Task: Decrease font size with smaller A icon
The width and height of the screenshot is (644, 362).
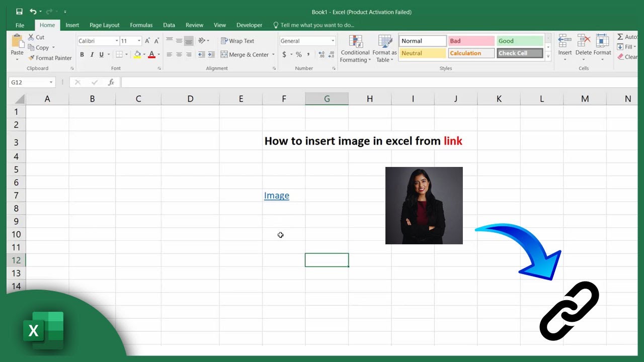Action: pos(156,41)
